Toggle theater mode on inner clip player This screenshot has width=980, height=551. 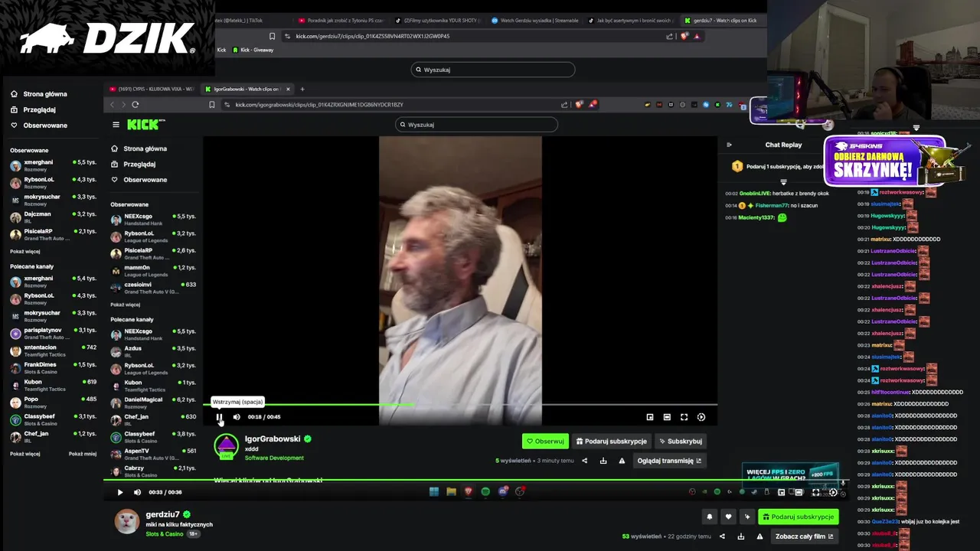point(667,417)
